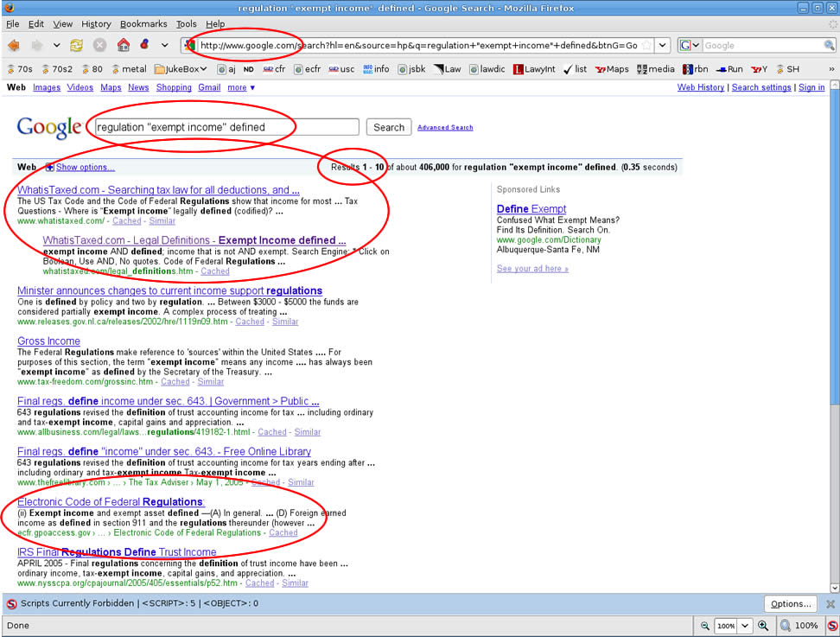Open the Advanced Search link
Viewport: 840px width, 637px height.
tap(445, 128)
